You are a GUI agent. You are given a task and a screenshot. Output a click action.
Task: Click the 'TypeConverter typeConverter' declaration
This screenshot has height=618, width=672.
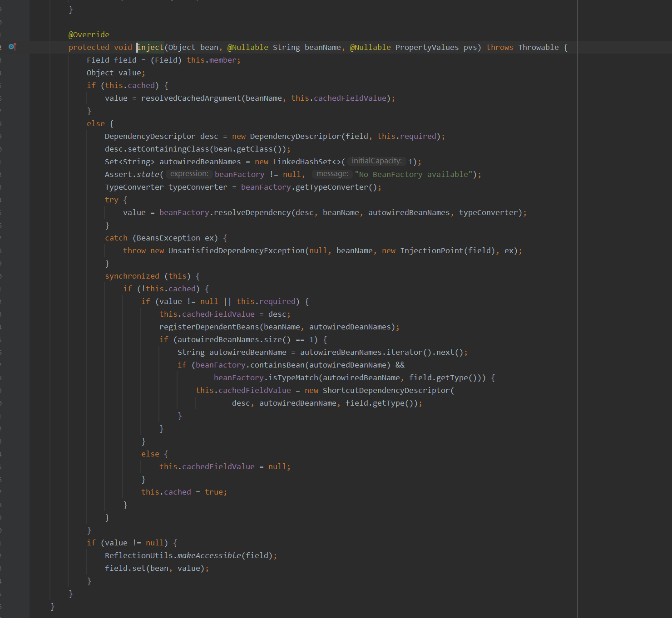tap(166, 187)
